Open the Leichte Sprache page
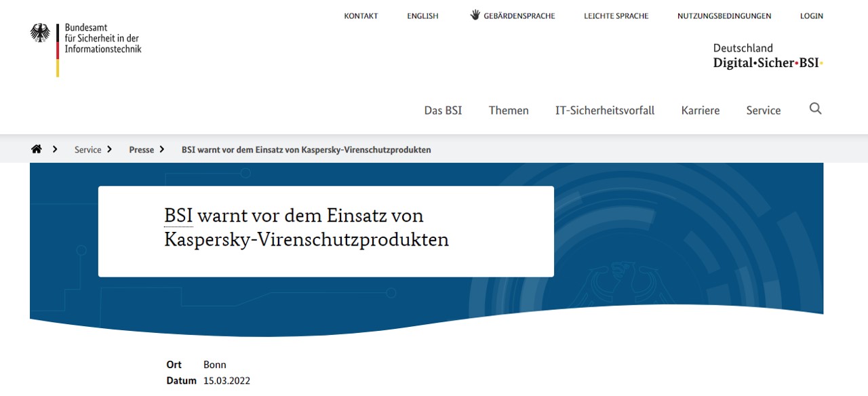The height and width of the screenshot is (396, 868). tap(616, 16)
